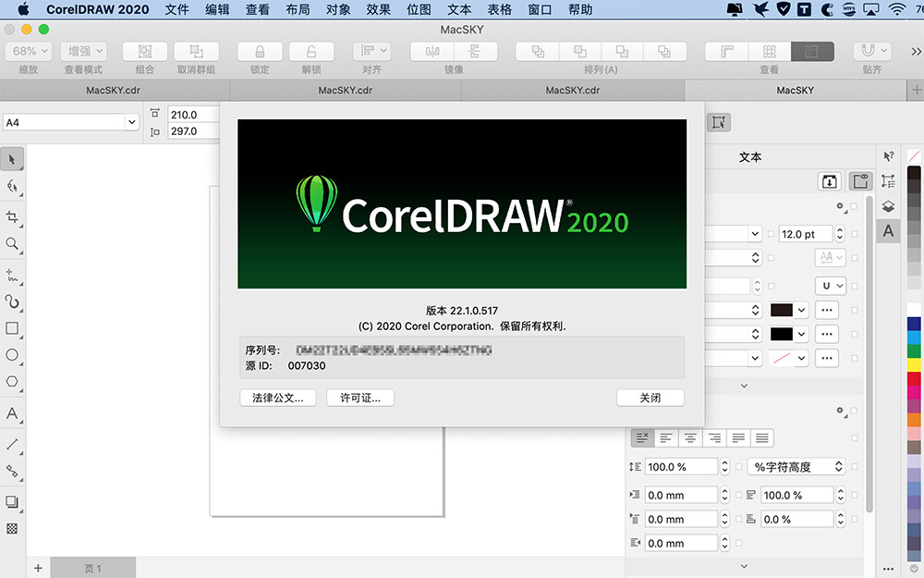Click the 关闭 (Close) button in About dialog
The height and width of the screenshot is (578, 924).
[x=650, y=398]
